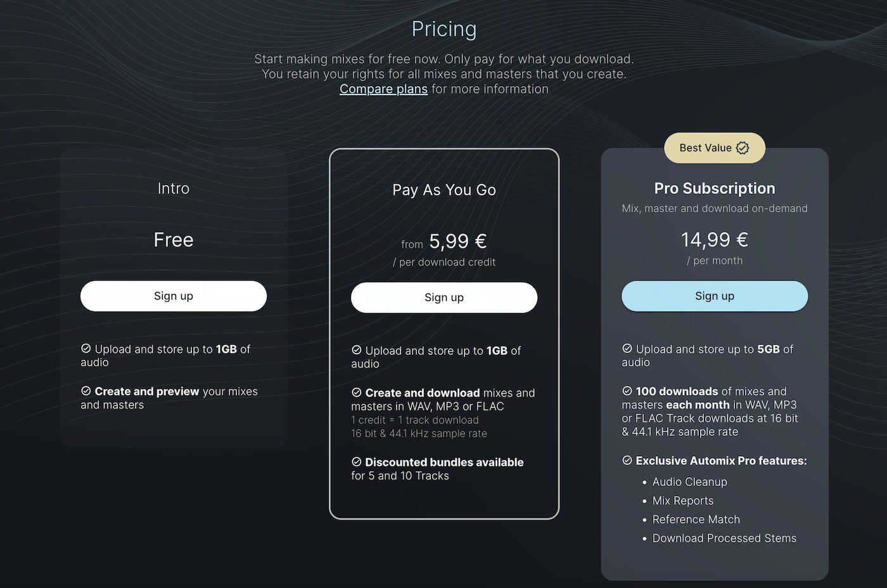Click the Reference Match feature item

click(696, 520)
